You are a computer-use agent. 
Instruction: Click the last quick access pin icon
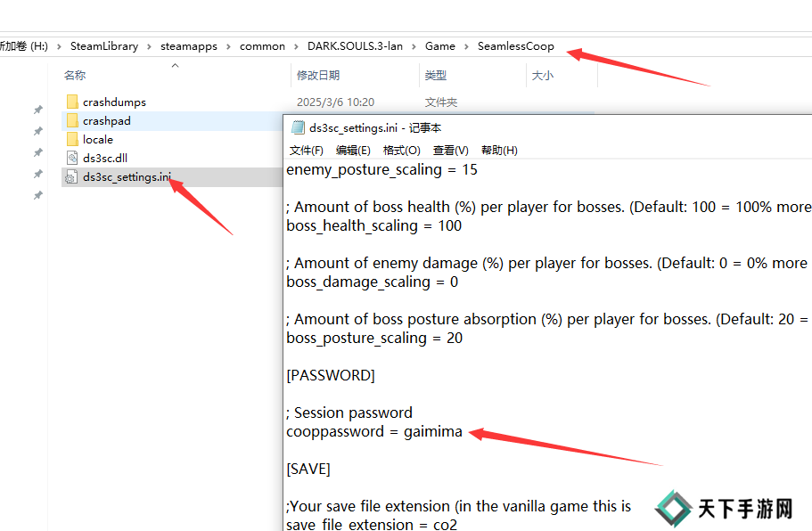click(x=37, y=195)
